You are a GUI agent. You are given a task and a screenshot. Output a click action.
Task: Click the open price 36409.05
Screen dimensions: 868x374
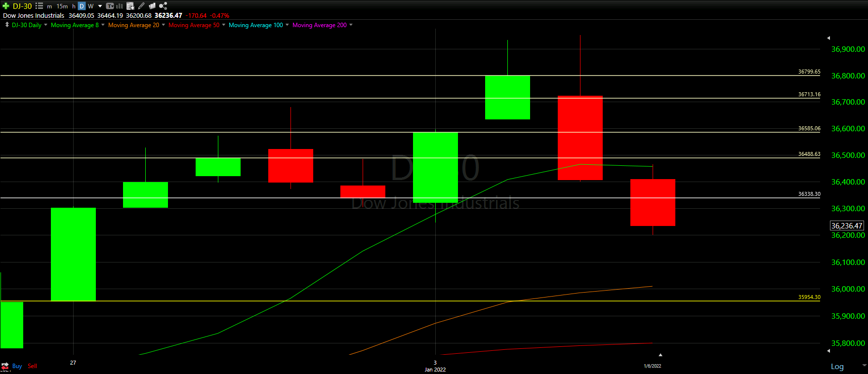click(82, 16)
